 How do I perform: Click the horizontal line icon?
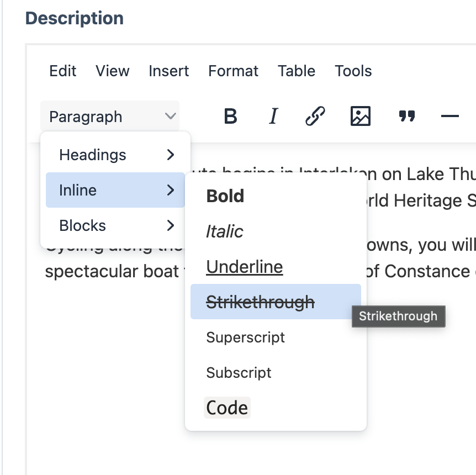tap(450, 117)
